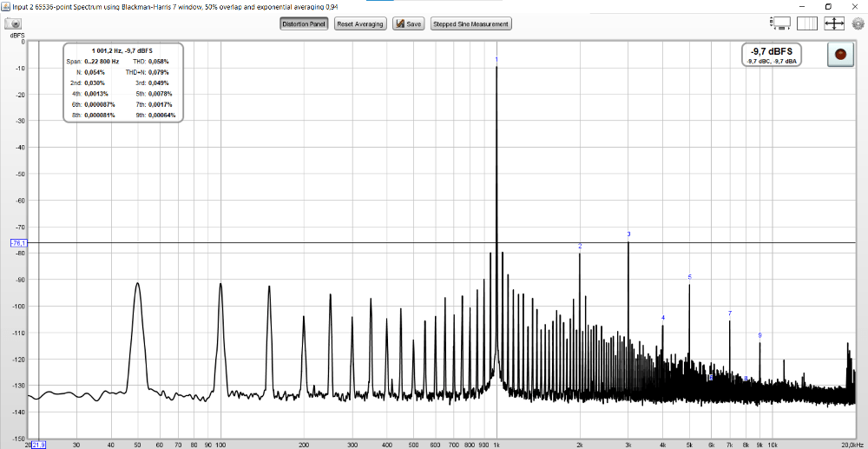Click harmonic label 3 above 3k peak

pyautogui.click(x=628, y=234)
